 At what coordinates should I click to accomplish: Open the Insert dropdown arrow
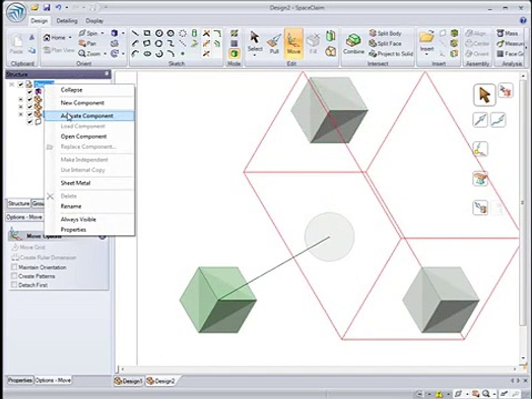click(x=427, y=55)
